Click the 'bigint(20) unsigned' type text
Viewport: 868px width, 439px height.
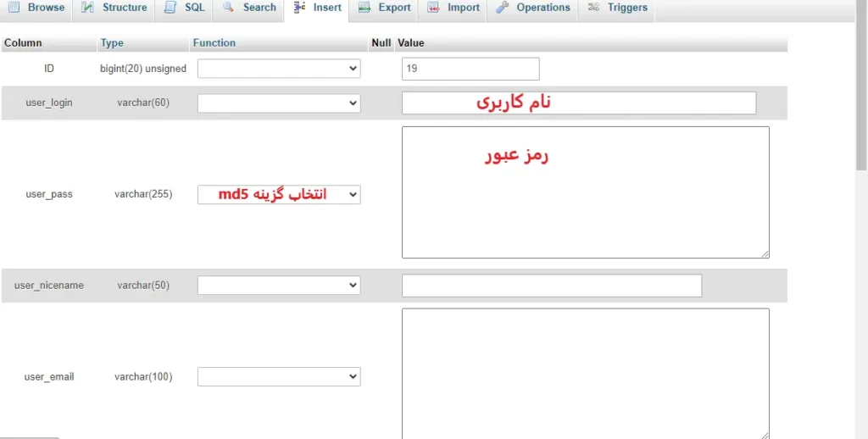[x=142, y=69]
